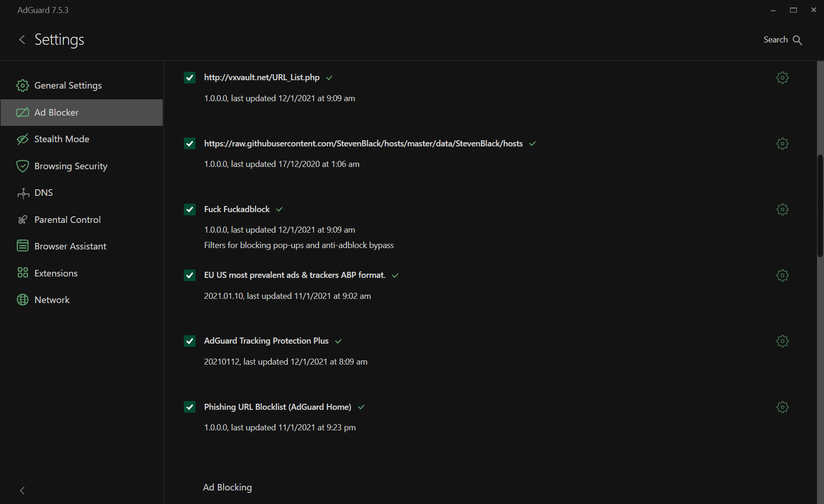Click the Stealth Mode eye icon
Screen dimensions: 824x504
[22, 139]
